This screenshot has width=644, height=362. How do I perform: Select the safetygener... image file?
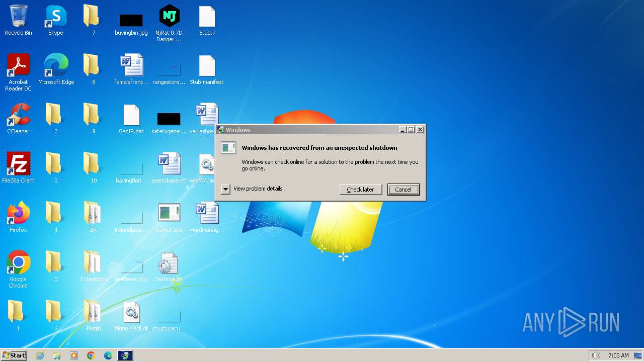(169, 122)
